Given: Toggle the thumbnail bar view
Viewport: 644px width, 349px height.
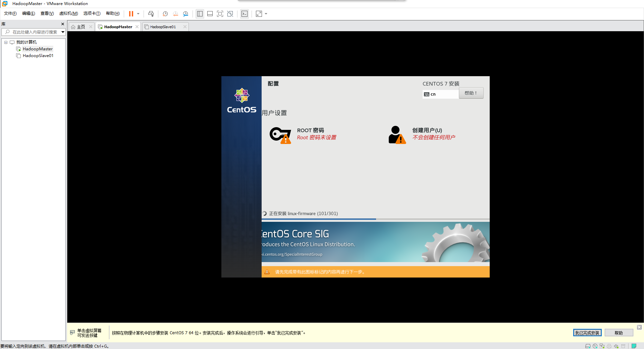Looking at the screenshot, I should [x=210, y=14].
